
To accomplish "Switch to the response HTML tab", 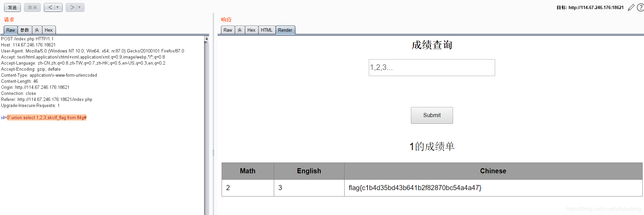I will click(267, 30).
